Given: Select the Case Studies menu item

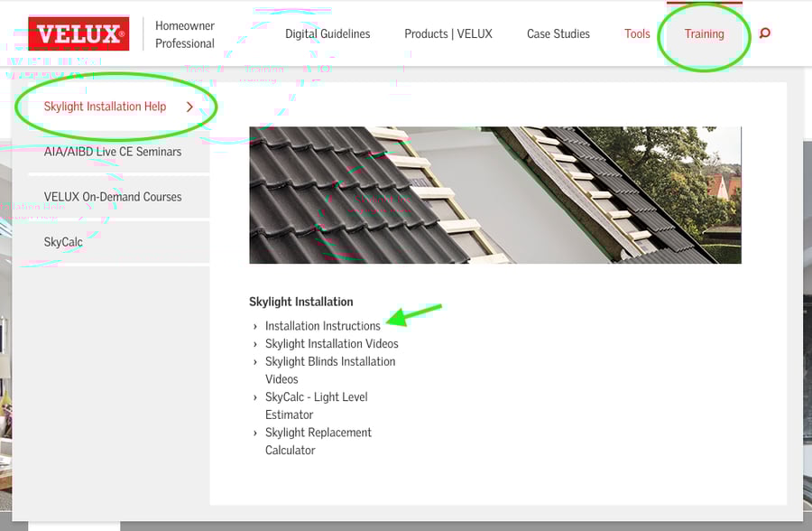Looking at the screenshot, I should click(558, 33).
